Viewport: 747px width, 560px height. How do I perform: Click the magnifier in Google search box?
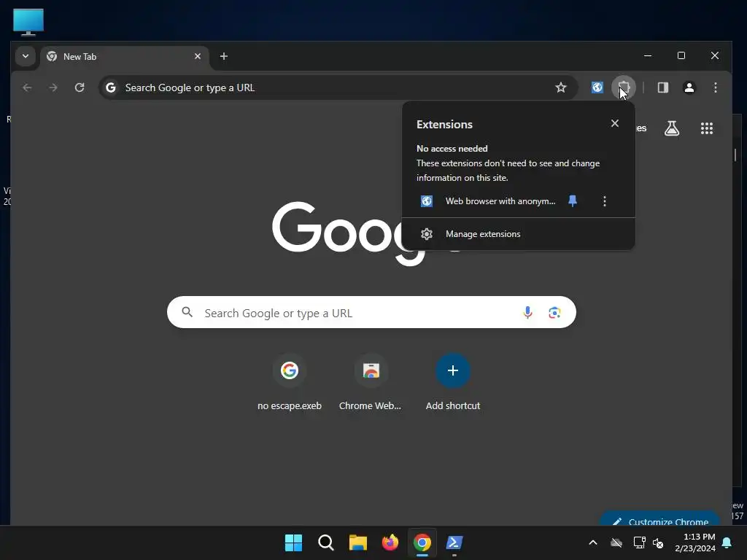click(x=187, y=312)
